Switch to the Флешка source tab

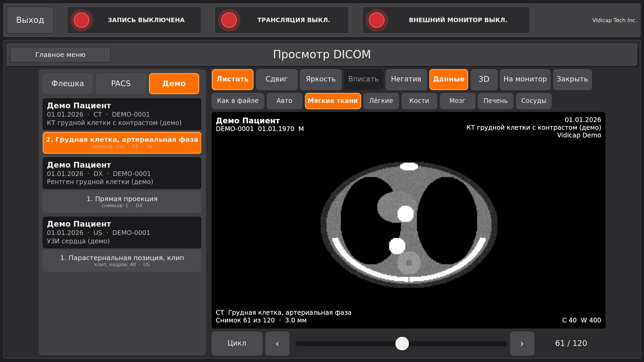tap(68, 83)
